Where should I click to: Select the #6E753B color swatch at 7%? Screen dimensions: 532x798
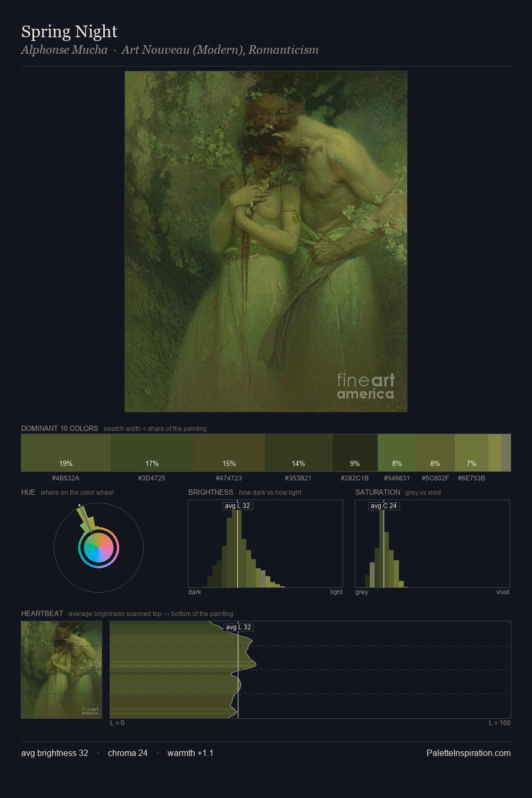point(471,453)
